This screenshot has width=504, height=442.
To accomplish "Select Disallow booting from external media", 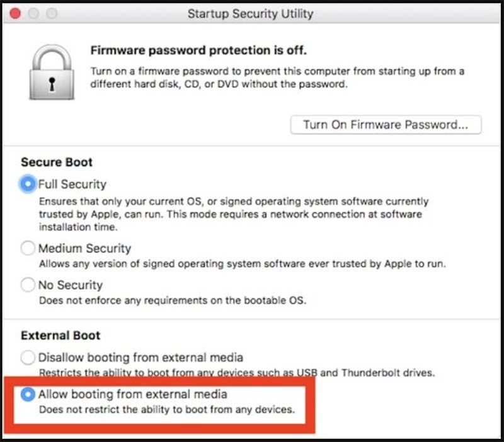I will (27, 357).
